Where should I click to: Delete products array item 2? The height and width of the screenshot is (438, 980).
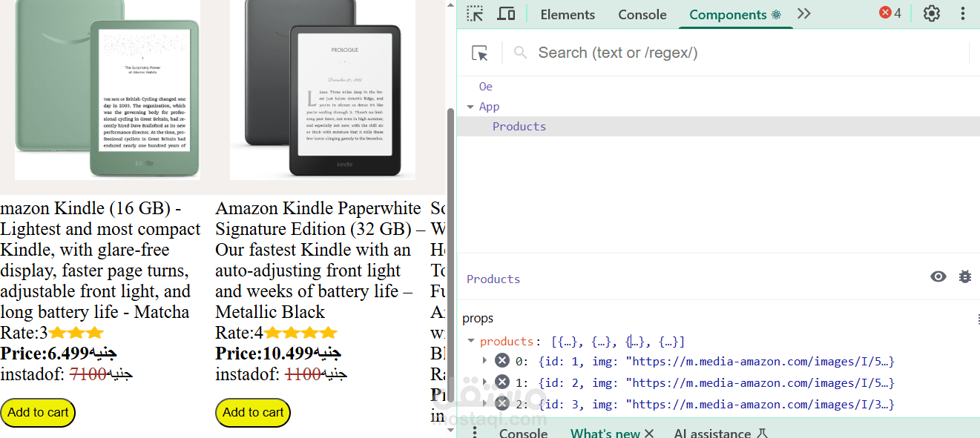pyautogui.click(x=502, y=404)
